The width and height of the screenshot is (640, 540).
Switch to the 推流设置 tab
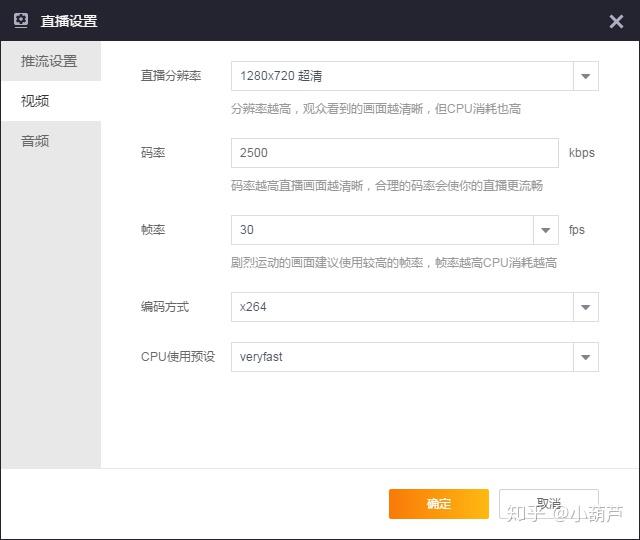(x=51, y=61)
